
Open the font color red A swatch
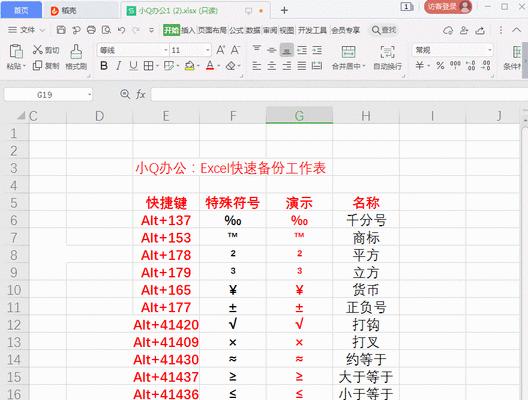[210, 66]
